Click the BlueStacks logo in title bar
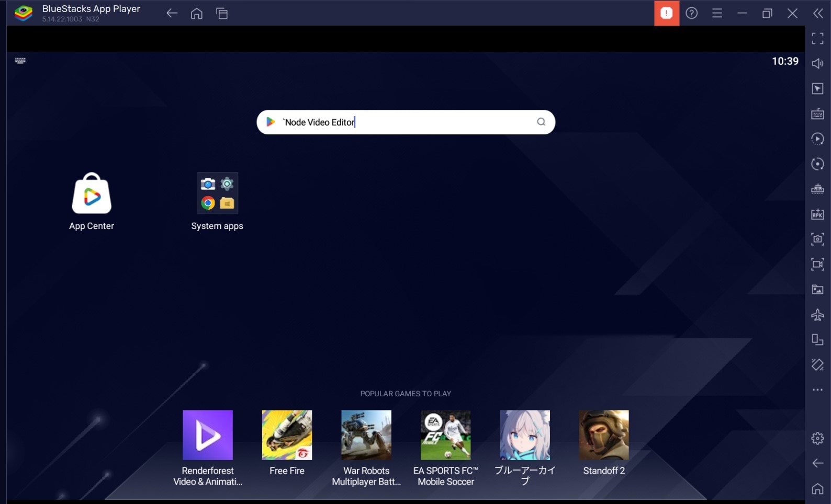 [24, 13]
